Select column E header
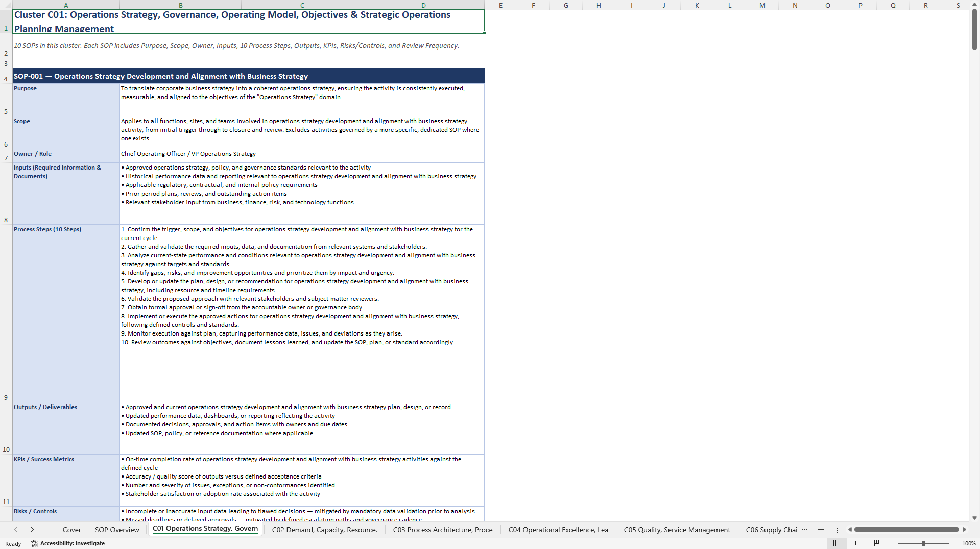The image size is (980, 549). (x=500, y=5)
